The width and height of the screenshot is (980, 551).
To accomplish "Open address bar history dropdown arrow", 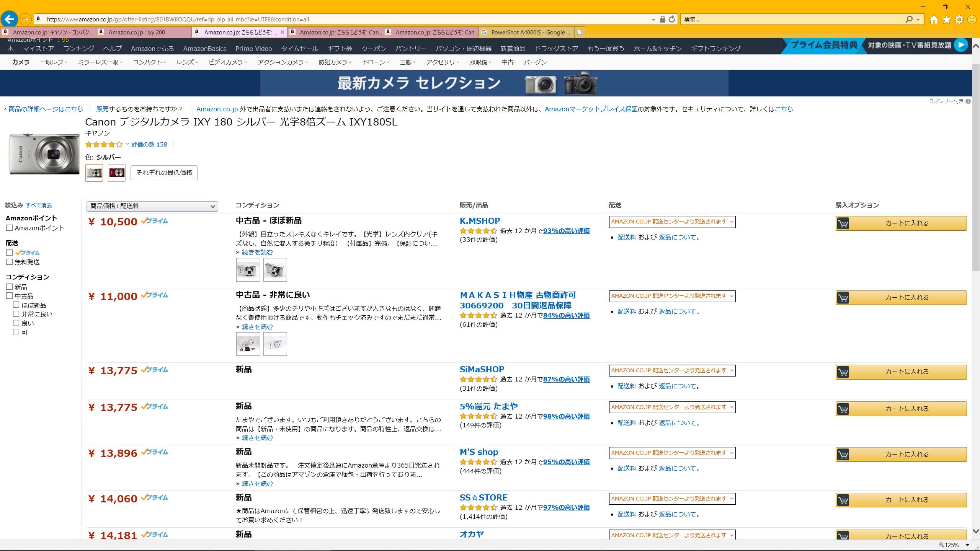I will click(x=653, y=20).
